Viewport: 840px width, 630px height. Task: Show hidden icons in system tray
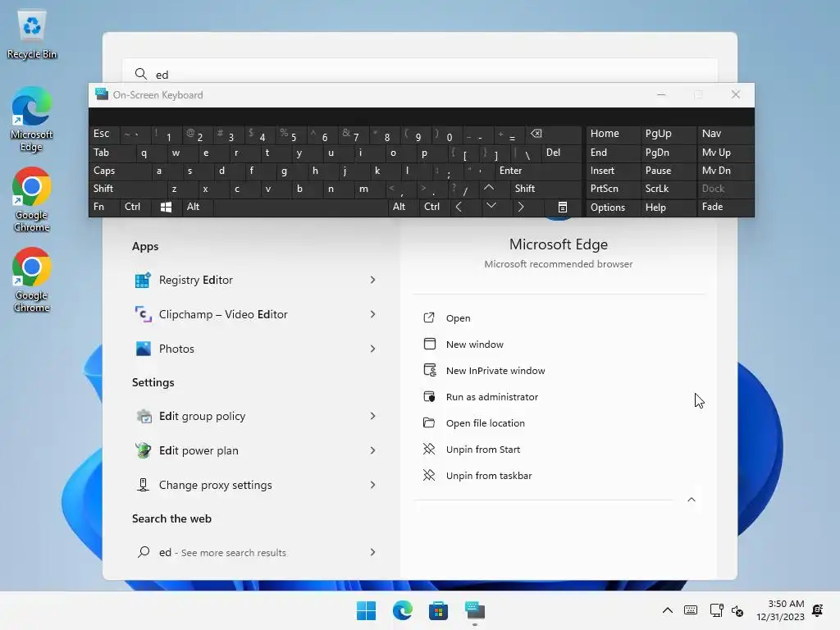click(668, 610)
